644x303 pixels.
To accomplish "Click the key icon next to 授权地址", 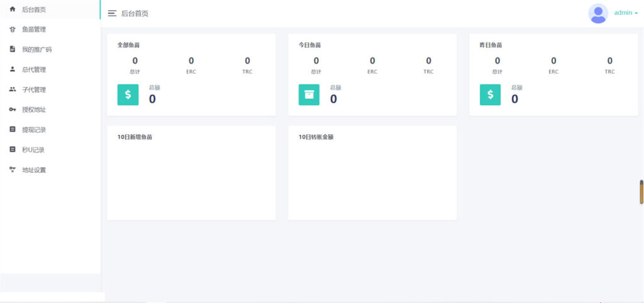I will click(13, 110).
